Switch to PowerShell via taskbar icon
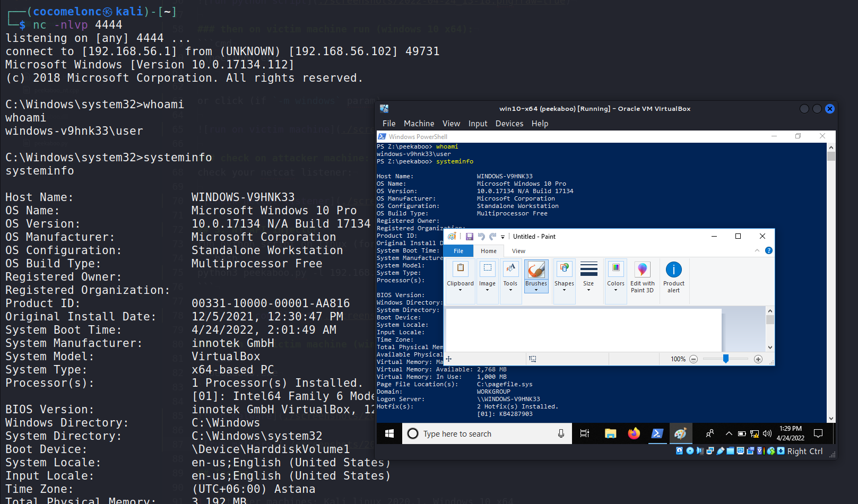 657,433
